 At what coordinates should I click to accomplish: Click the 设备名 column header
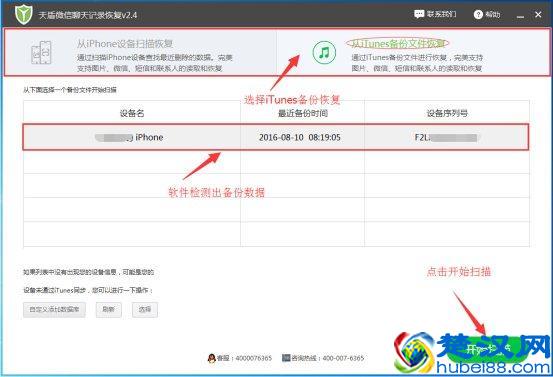pos(132,113)
